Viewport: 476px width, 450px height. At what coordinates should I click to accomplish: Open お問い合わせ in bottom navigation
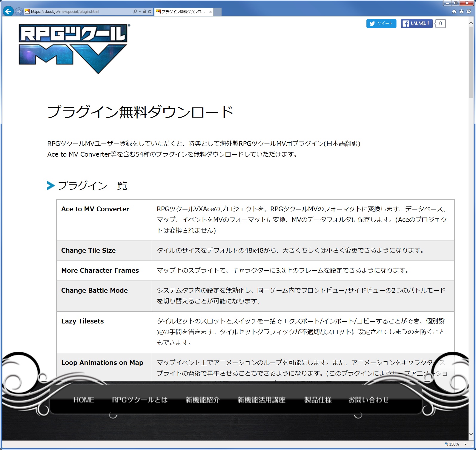point(368,400)
